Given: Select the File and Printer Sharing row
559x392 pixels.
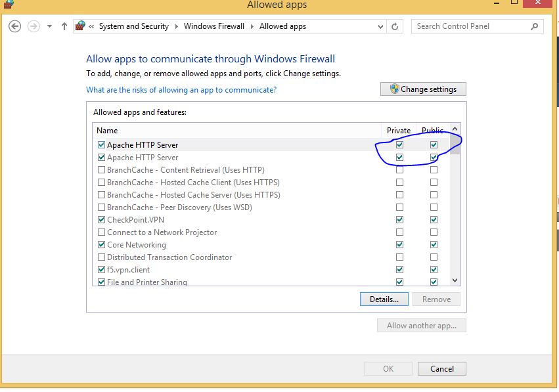Looking at the screenshot, I should pyautogui.click(x=271, y=282).
